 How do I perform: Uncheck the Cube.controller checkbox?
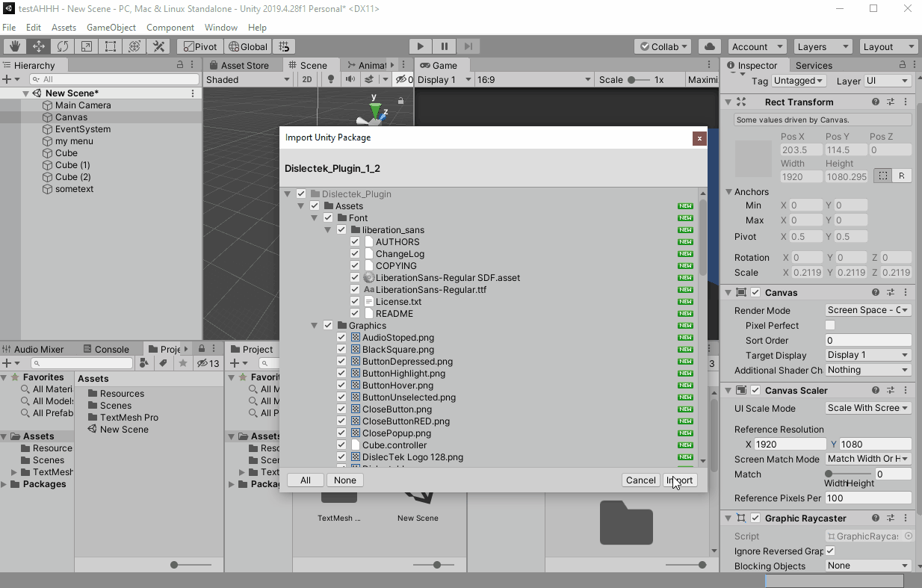[341, 445]
